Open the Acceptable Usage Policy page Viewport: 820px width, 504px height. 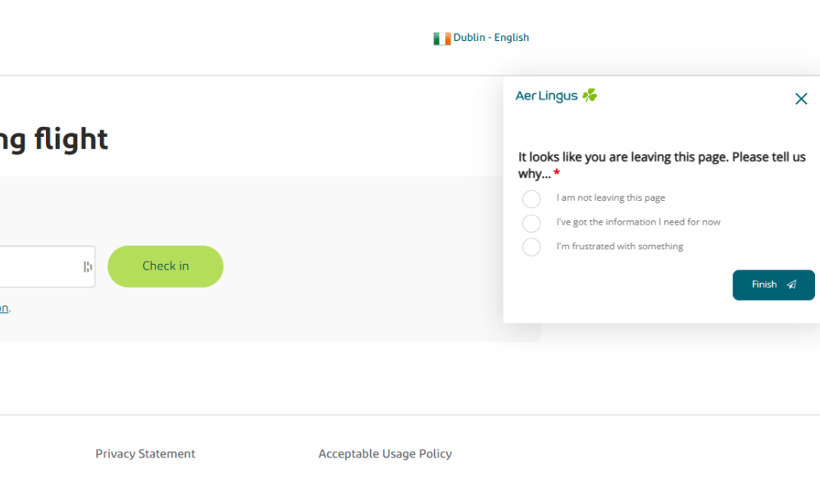(385, 453)
